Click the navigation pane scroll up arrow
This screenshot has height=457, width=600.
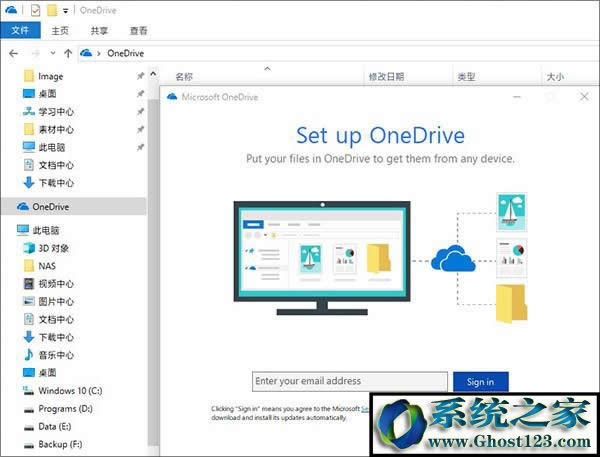tap(153, 73)
